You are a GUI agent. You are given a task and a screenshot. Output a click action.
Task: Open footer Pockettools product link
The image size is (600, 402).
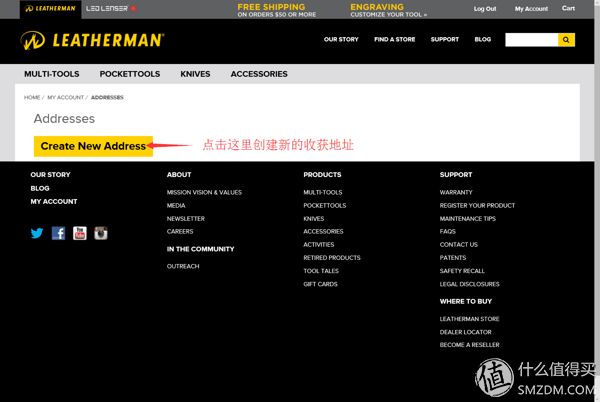coord(324,205)
